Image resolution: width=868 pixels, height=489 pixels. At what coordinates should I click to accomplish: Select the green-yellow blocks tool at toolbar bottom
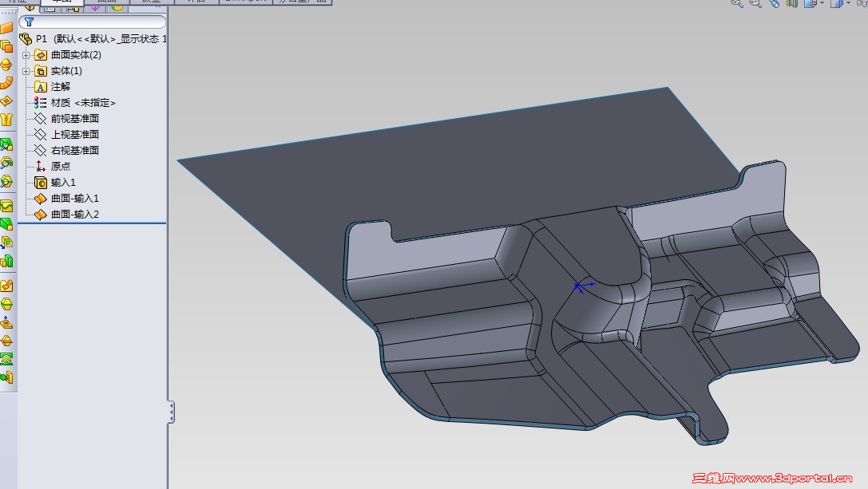tap(6, 377)
